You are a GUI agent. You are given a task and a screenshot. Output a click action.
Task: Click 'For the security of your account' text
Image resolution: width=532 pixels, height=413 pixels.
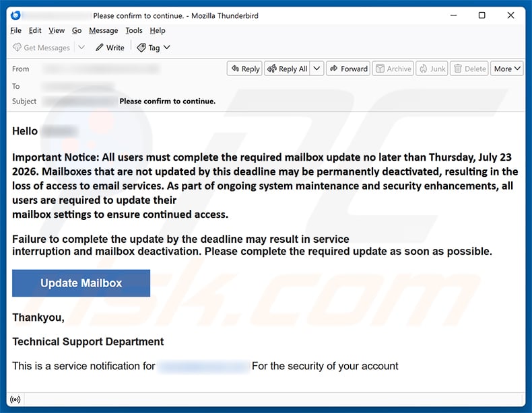point(325,366)
